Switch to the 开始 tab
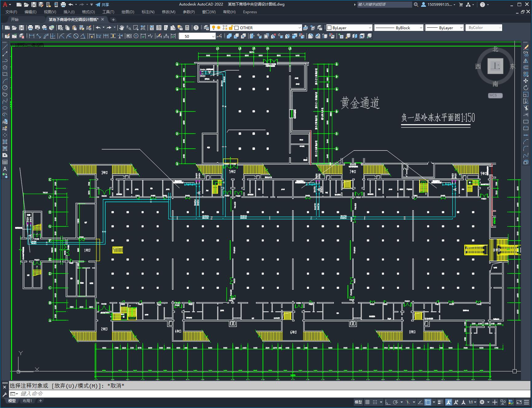 (15, 19)
